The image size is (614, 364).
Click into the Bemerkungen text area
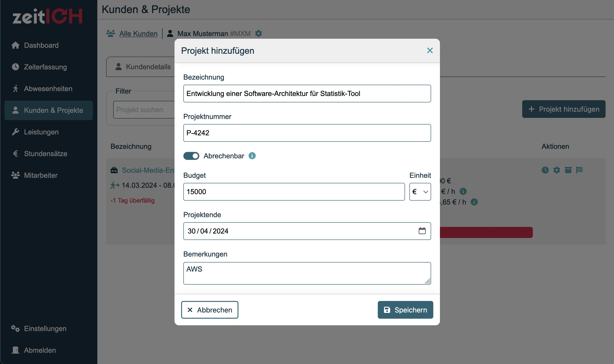(307, 273)
